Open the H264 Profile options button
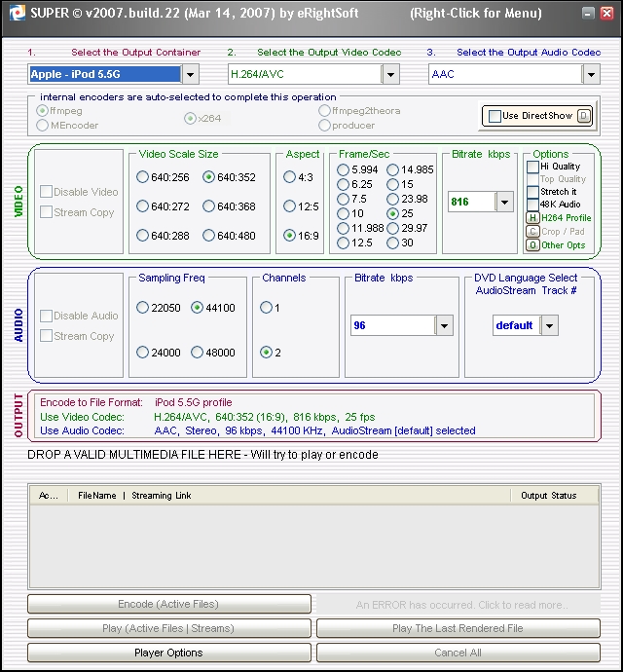The image size is (623, 672). click(x=532, y=218)
